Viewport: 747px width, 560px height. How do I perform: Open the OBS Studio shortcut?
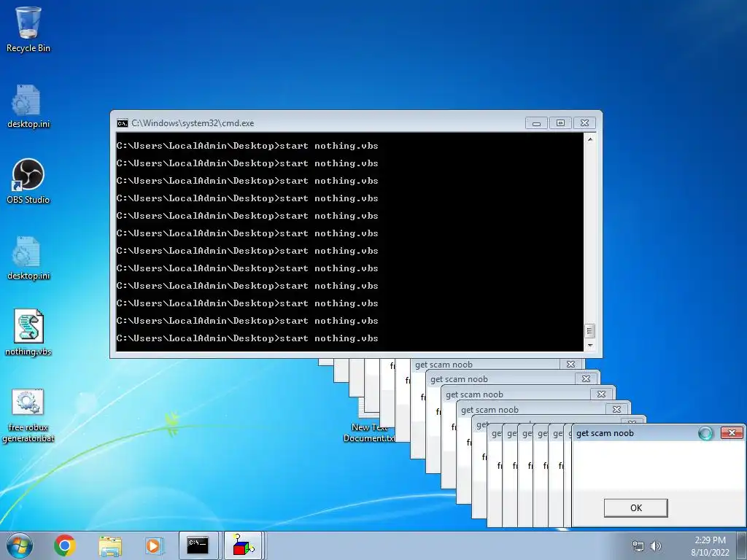click(28, 182)
